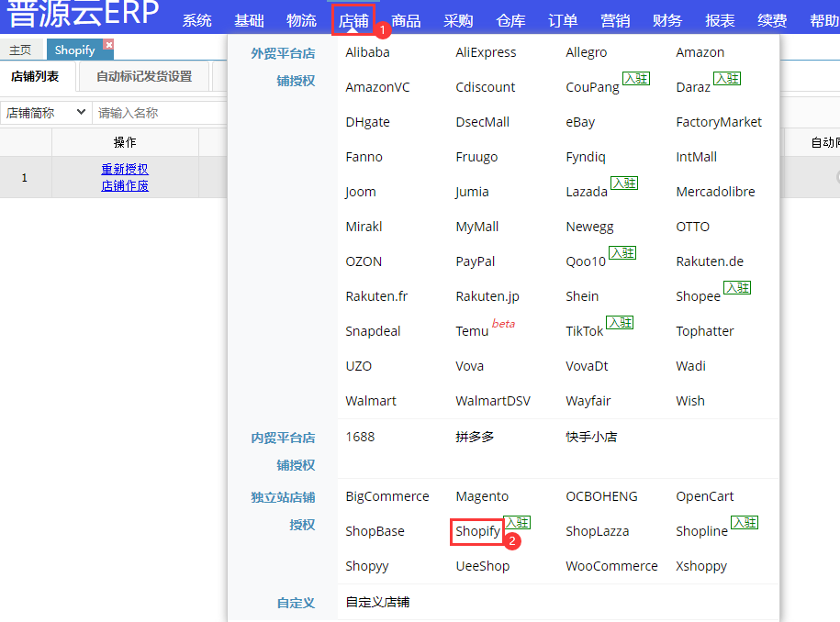This screenshot has height=622, width=840.
Task: Choose UeeShop independent site
Action: click(x=483, y=566)
